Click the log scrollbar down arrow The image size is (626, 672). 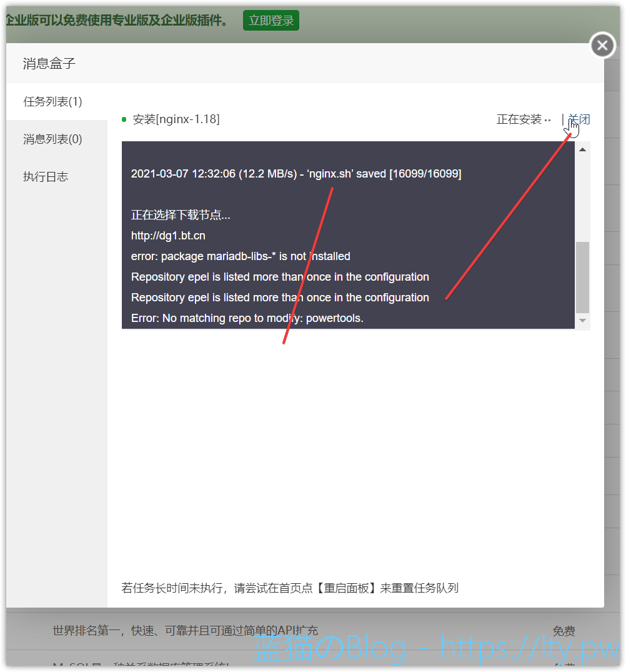point(582,321)
